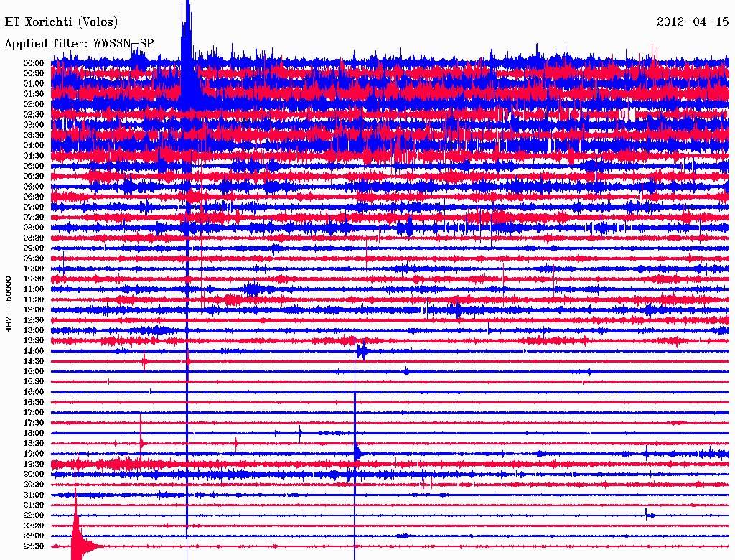735x560 pixels.
Task: Select the 07:30 time label
Action: (34, 217)
